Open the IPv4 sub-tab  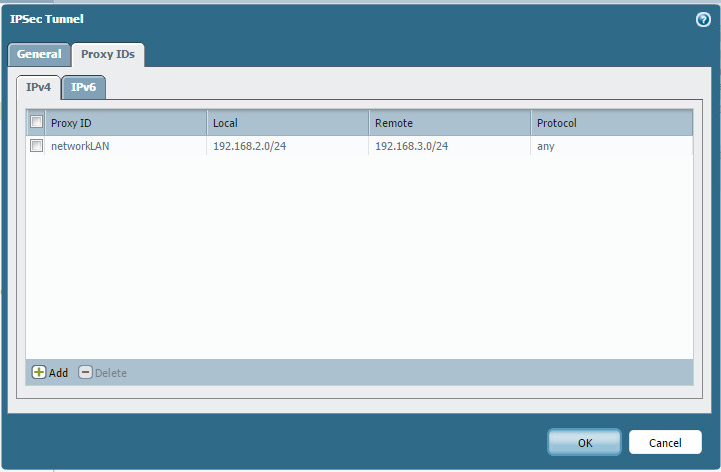coord(40,88)
